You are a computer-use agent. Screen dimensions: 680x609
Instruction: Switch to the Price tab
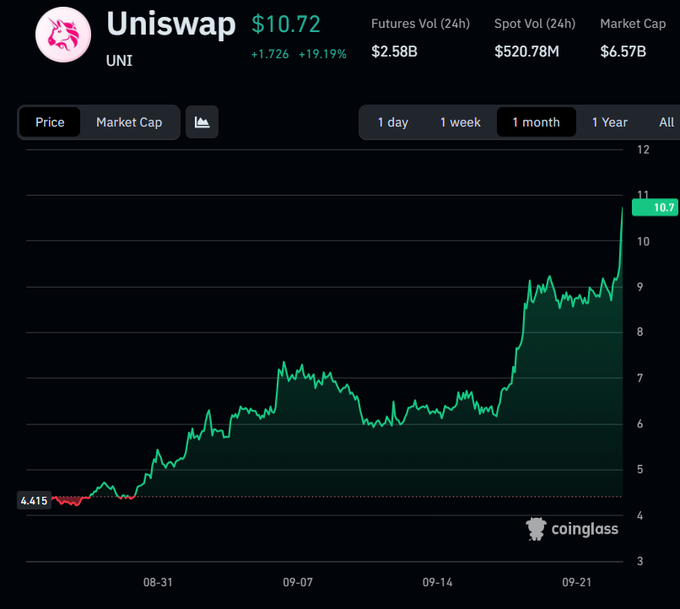(50, 122)
